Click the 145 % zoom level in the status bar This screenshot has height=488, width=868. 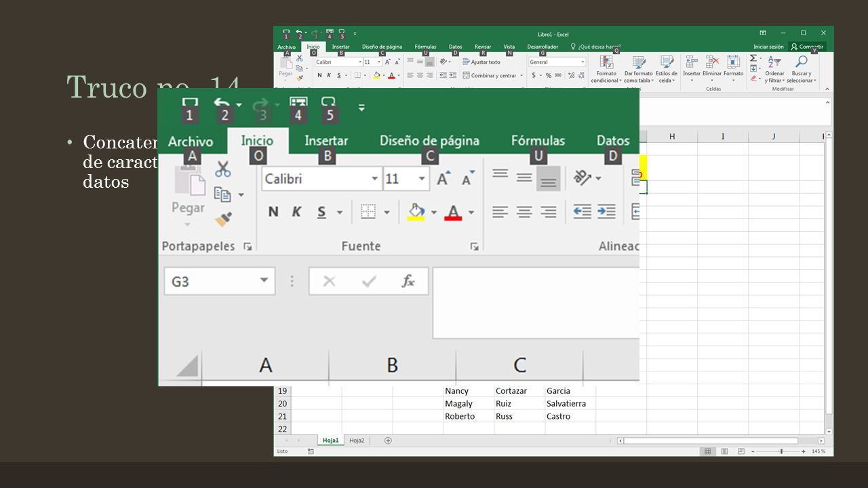click(x=818, y=451)
